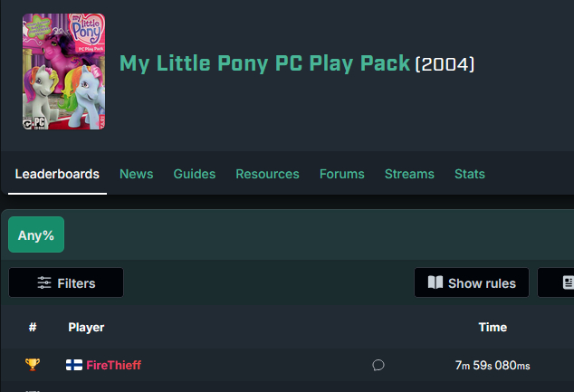Open the Resources tab

pos(267,174)
